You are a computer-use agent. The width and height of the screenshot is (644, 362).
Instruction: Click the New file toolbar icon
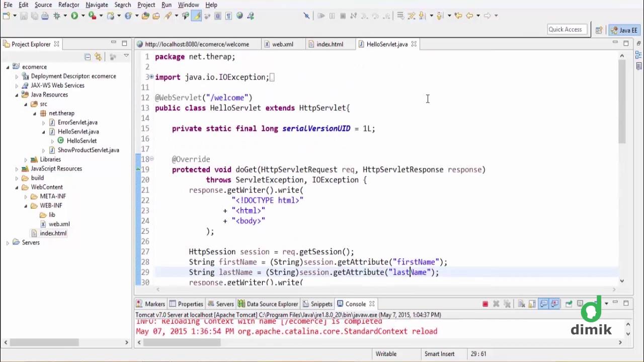click(x=6, y=16)
